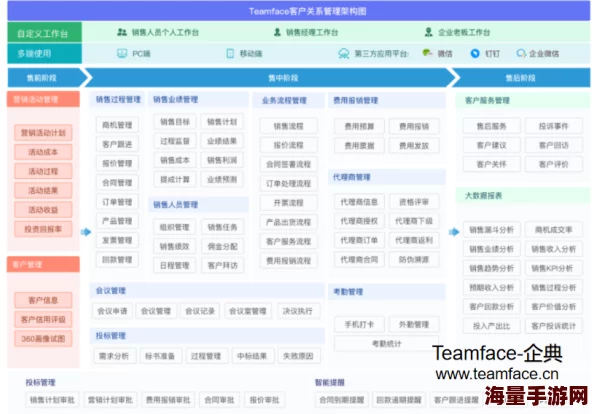Select the 多端使用 teal label
Screen dimensions: 594x414
(44, 53)
